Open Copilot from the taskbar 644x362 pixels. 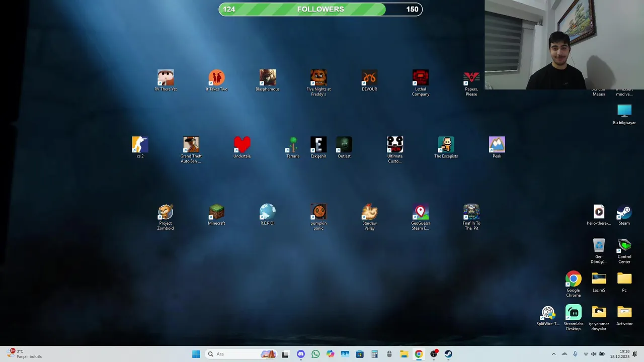(x=330, y=354)
